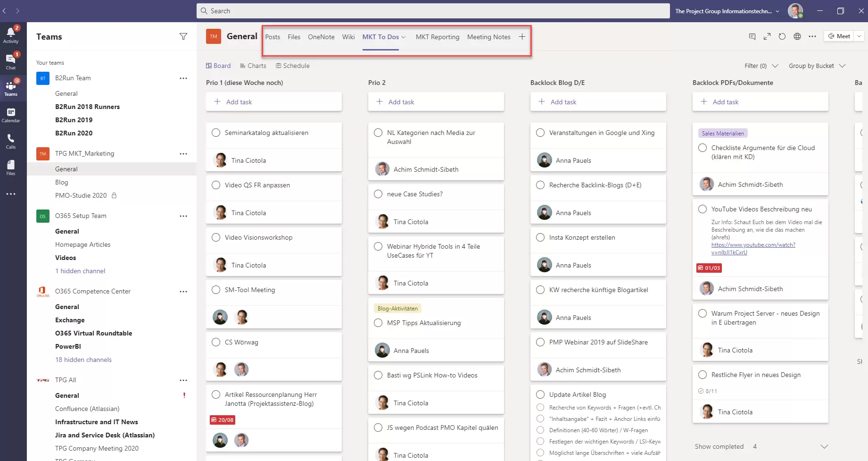
Task: Open the Filter dropdown
Action: coord(761,66)
